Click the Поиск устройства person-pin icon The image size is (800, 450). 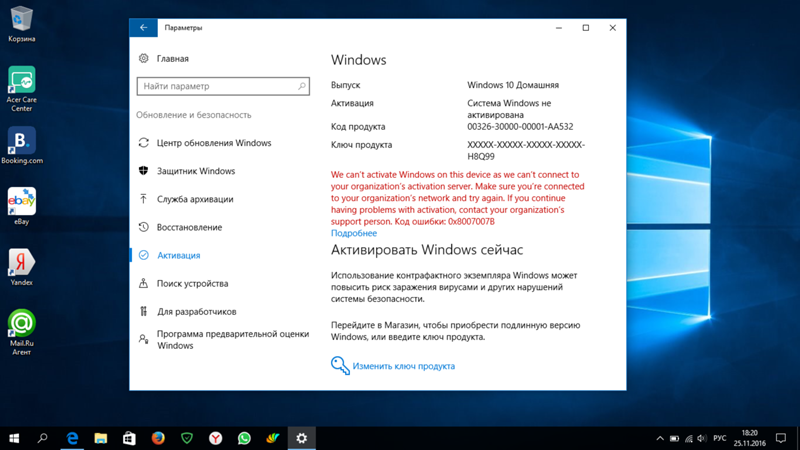pos(143,283)
